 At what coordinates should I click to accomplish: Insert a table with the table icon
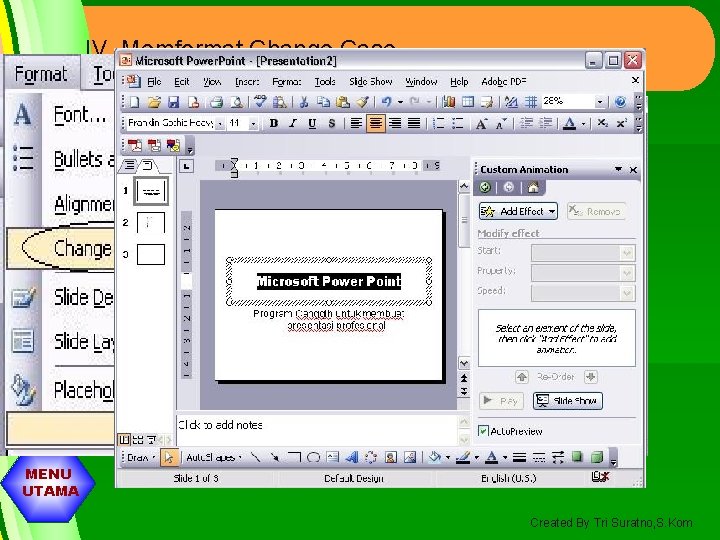(467, 102)
